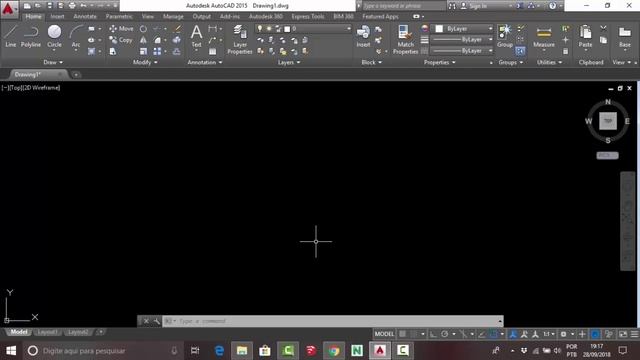Click Match Properties tool
This screenshot has width=640, height=360.
pos(405,40)
